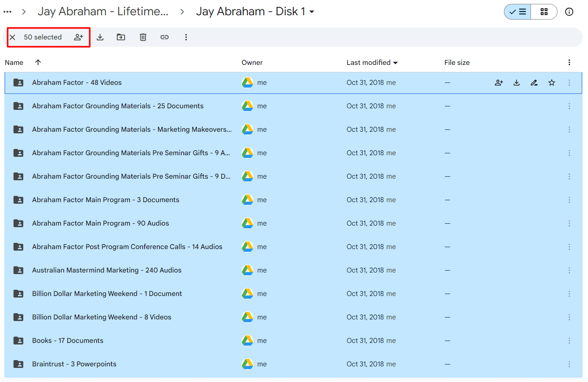
Task: Open more actions for Post Program Conference Calls
Action: pyautogui.click(x=569, y=247)
